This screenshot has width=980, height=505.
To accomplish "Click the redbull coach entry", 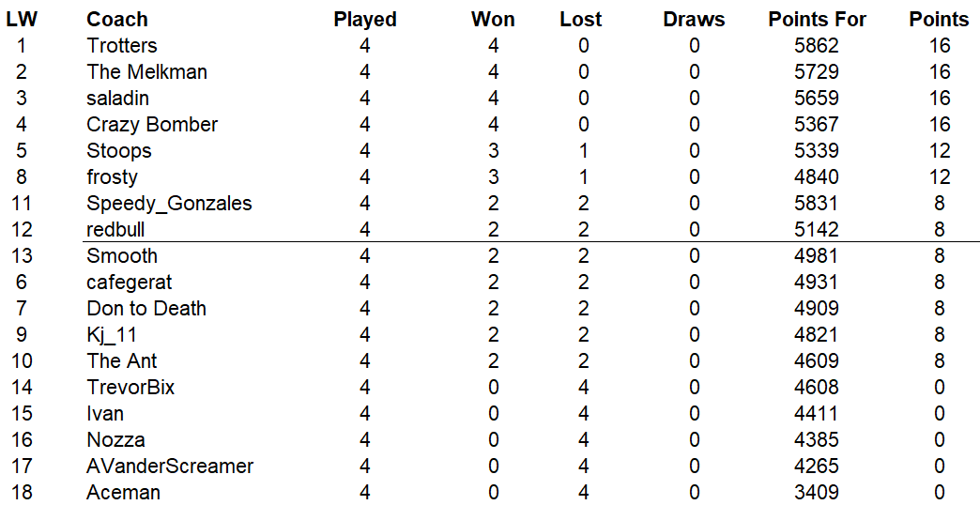I will coord(115,230).
